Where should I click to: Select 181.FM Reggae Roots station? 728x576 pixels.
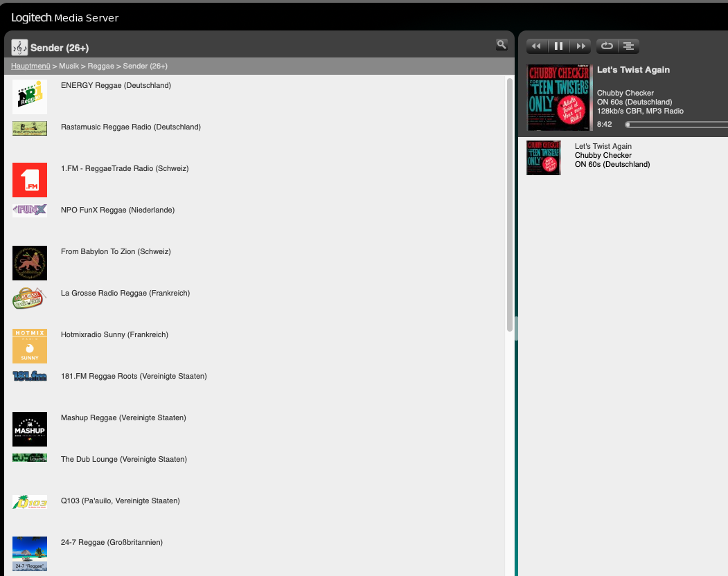pyautogui.click(x=134, y=376)
